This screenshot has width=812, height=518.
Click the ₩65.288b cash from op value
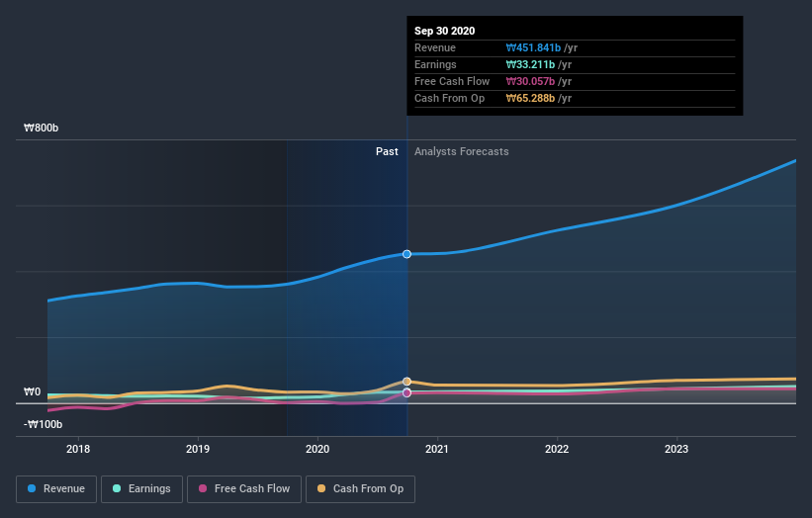click(x=530, y=98)
